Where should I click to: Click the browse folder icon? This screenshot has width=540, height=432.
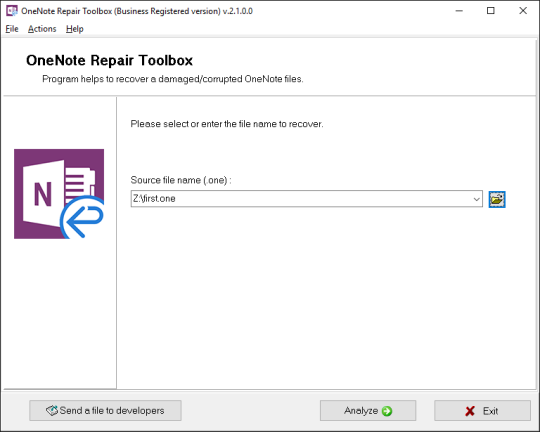click(497, 199)
